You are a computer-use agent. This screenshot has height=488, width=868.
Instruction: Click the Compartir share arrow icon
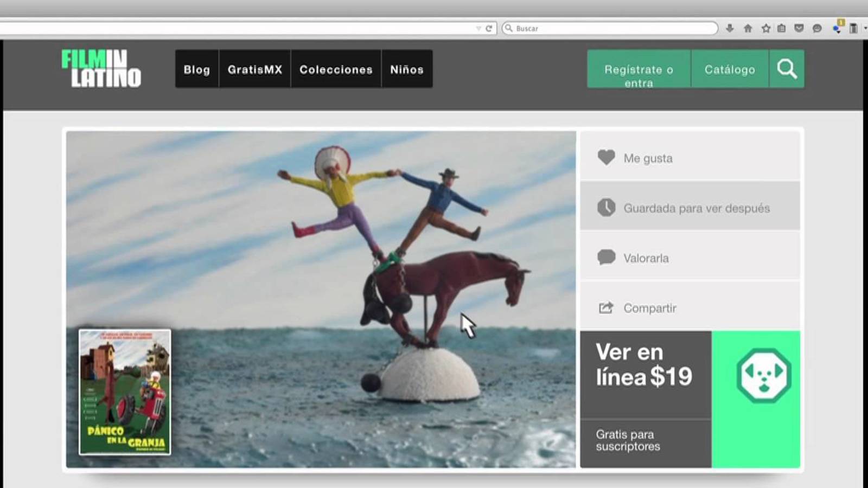tap(606, 308)
